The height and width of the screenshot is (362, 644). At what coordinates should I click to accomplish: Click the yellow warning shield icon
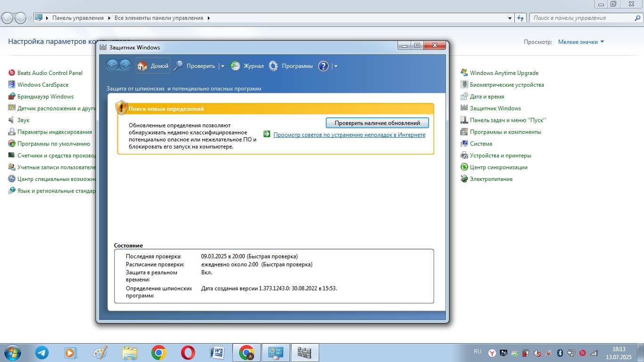(x=122, y=107)
